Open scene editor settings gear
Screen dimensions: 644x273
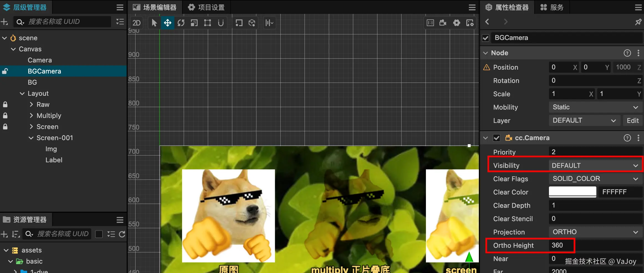[456, 23]
